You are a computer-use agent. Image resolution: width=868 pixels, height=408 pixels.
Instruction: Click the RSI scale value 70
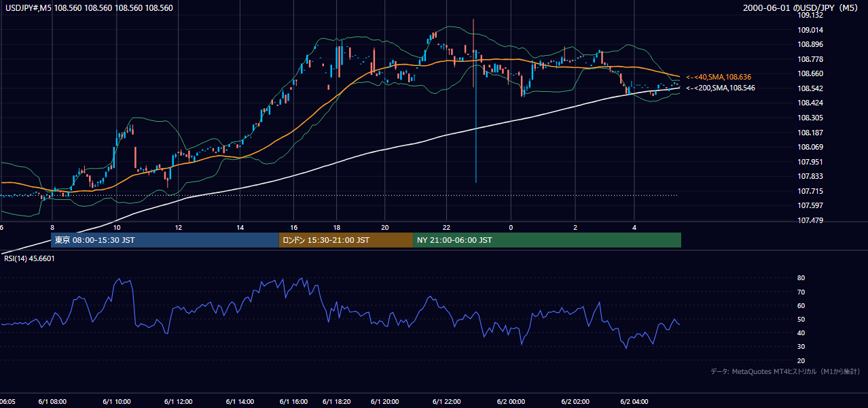801,292
